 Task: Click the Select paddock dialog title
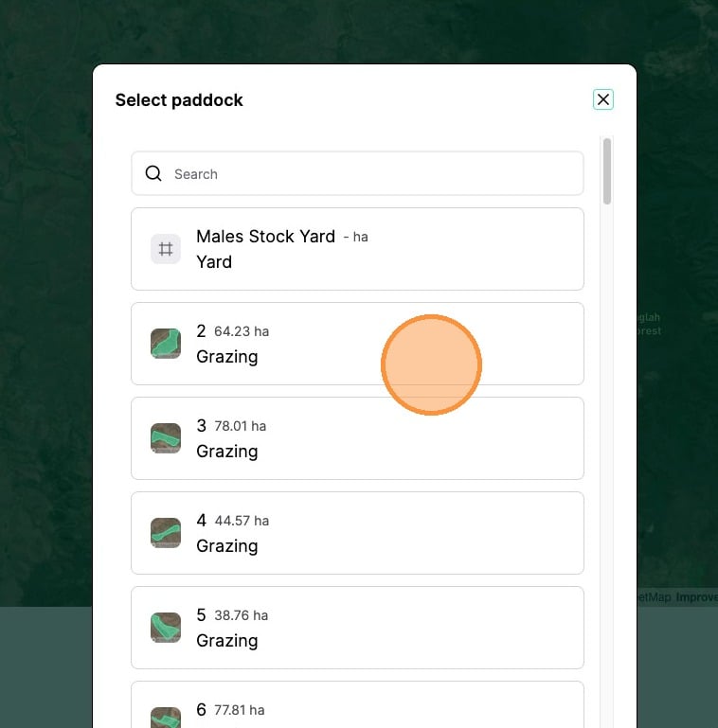[179, 100]
